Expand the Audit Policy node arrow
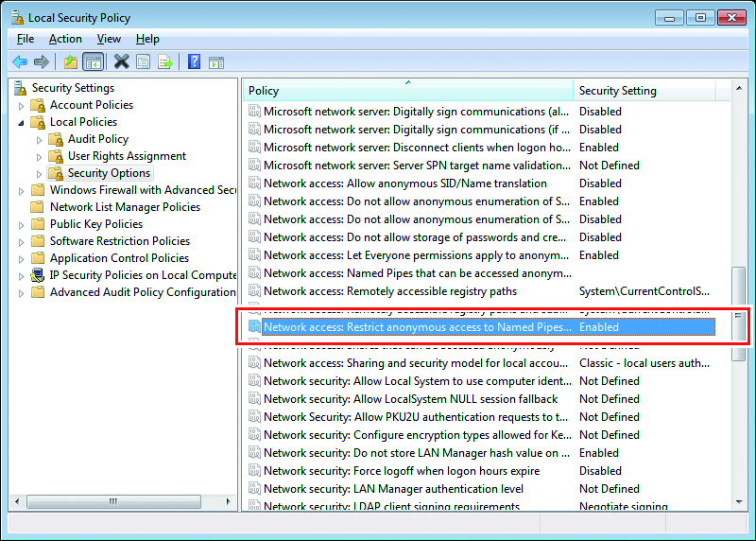The width and height of the screenshot is (756, 541). point(40,139)
